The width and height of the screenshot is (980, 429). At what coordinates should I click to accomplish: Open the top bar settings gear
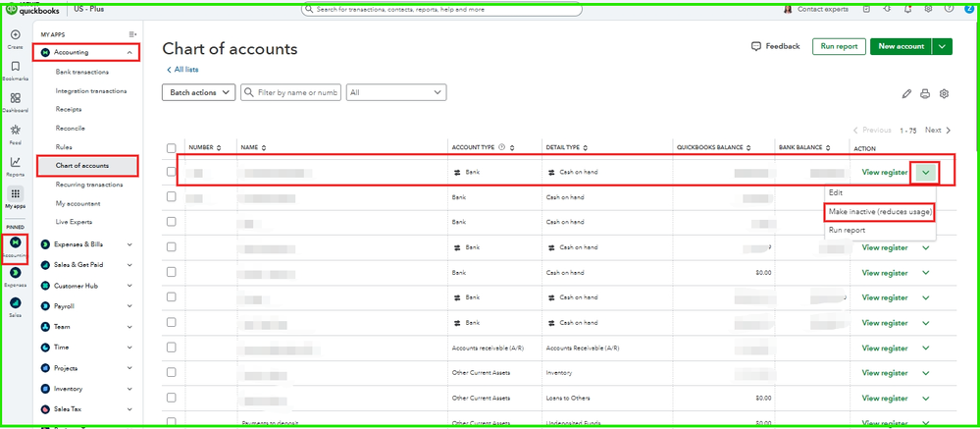point(929,9)
